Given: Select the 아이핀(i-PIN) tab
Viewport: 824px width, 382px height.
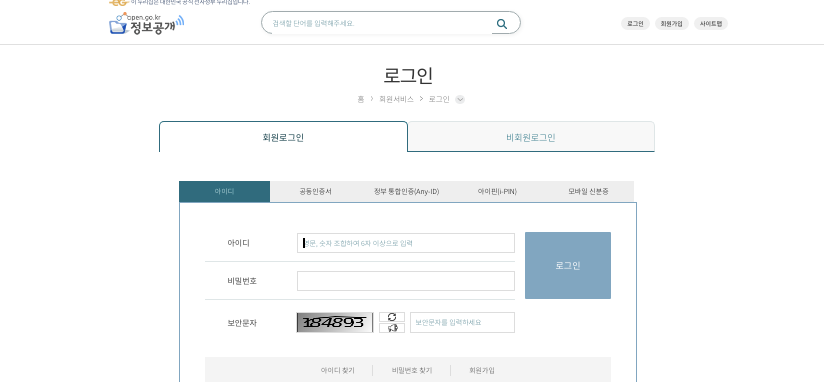Looking at the screenshot, I should pyautogui.click(x=497, y=191).
